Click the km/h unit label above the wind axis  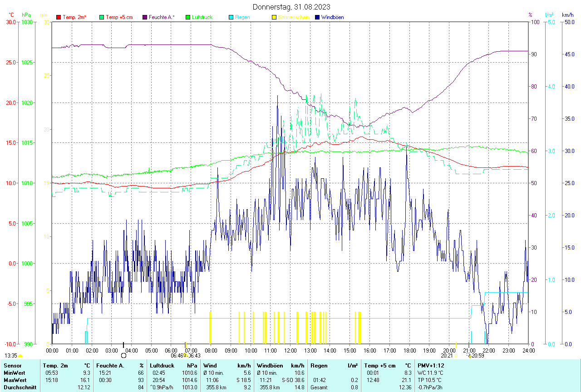pyautogui.click(x=568, y=15)
